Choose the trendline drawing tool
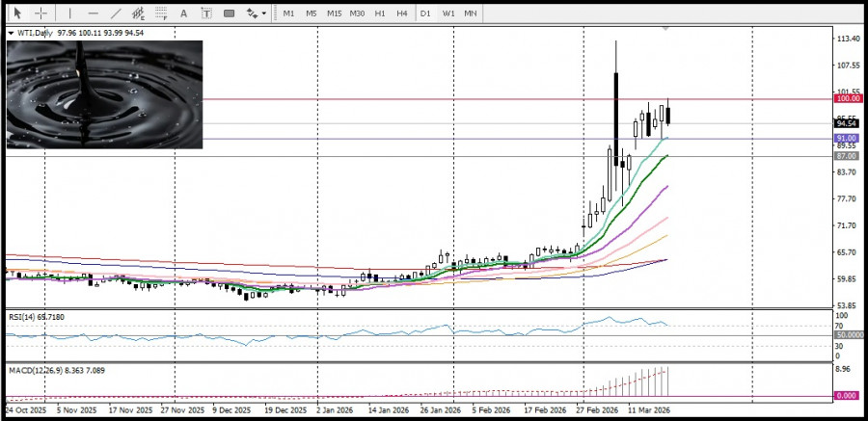The image size is (868, 421). (116, 13)
